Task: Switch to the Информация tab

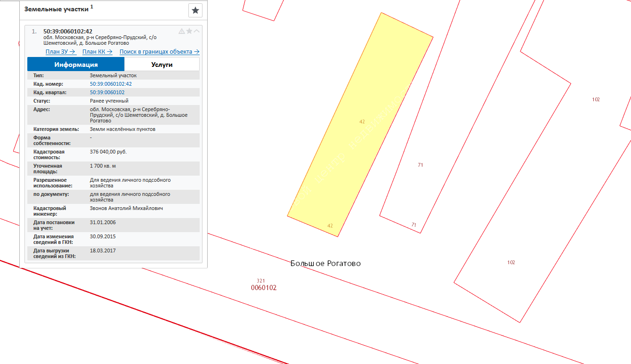Action: 76,65
